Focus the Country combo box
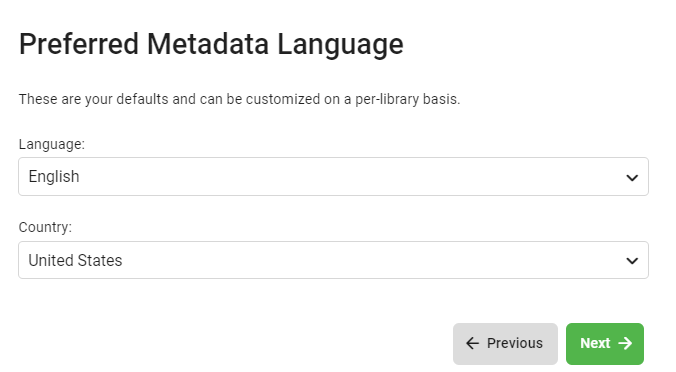Viewport: 676px width, 372px height. click(x=333, y=260)
